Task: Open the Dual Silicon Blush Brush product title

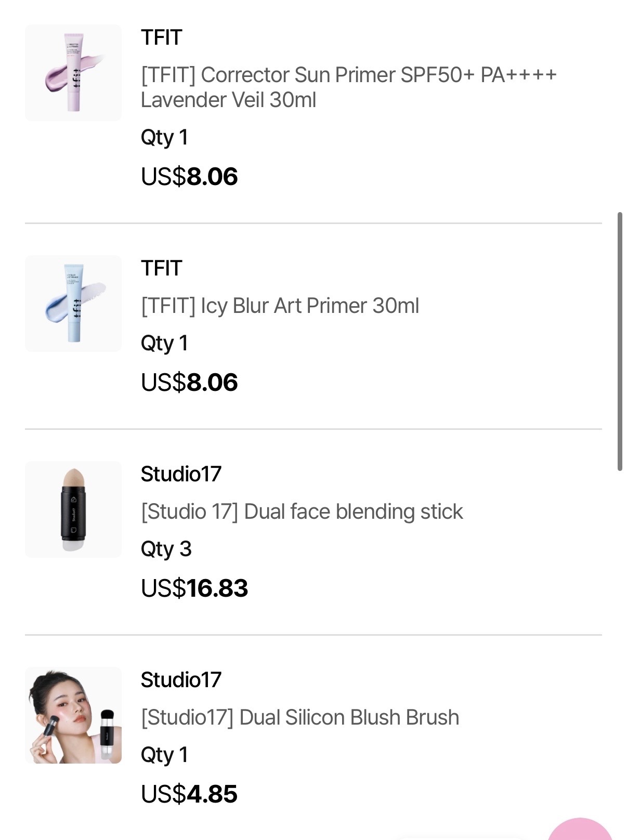Action: pos(300,717)
